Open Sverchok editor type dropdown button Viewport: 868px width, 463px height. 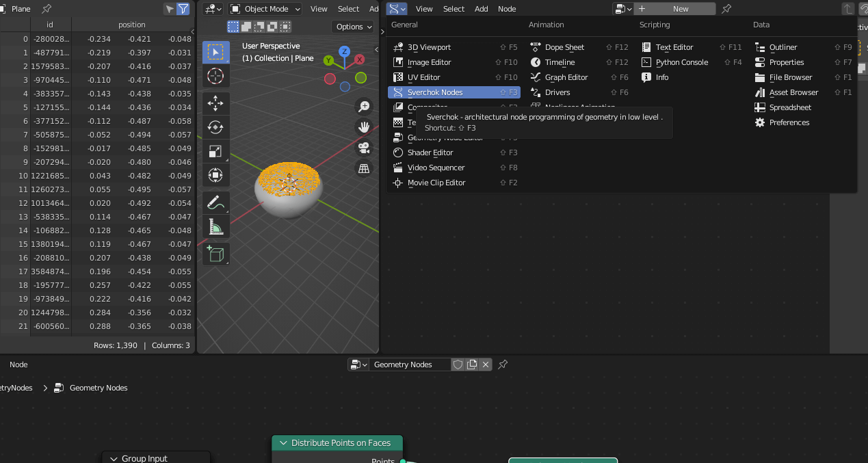[x=397, y=9]
